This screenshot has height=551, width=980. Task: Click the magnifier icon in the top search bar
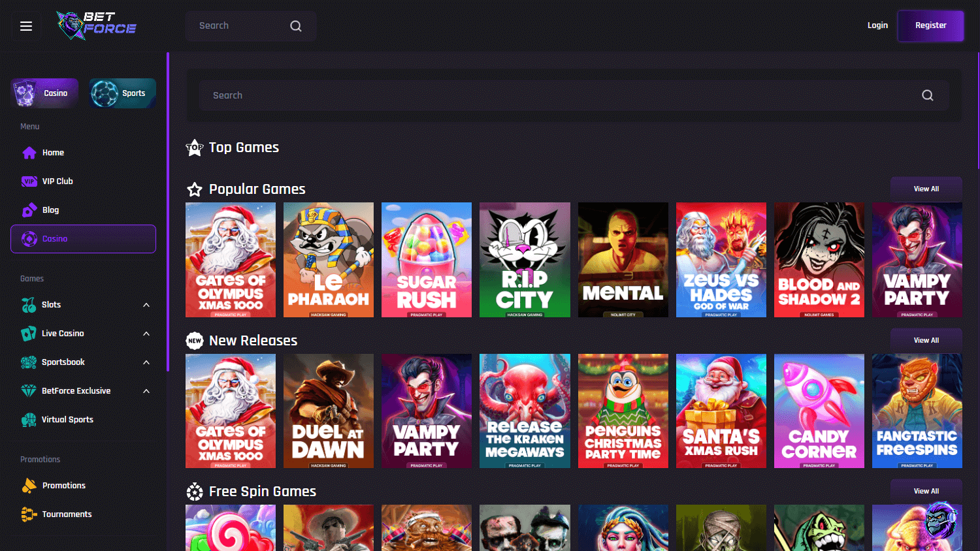(295, 25)
